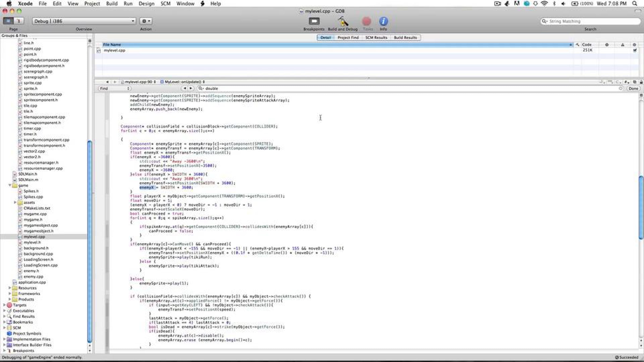The height and width of the screenshot is (362, 644).
Task: Click the Succeeded build status indicator
Action: [627, 357]
